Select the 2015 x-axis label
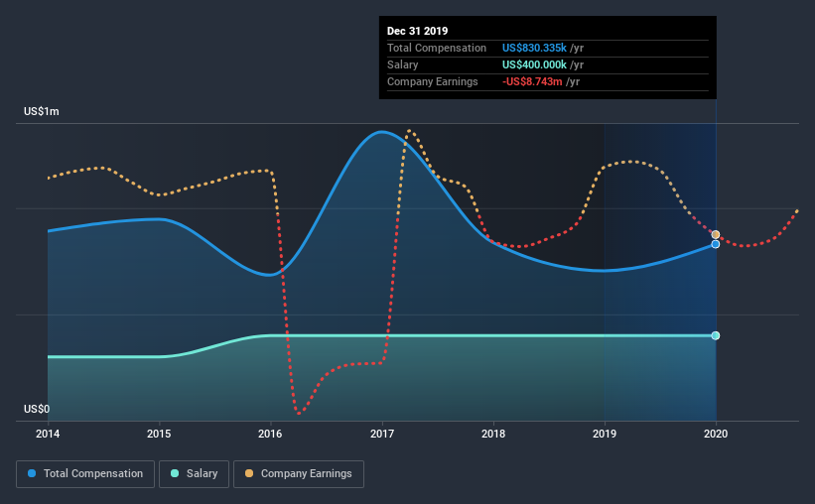This screenshot has width=815, height=504. click(x=159, y=434)
